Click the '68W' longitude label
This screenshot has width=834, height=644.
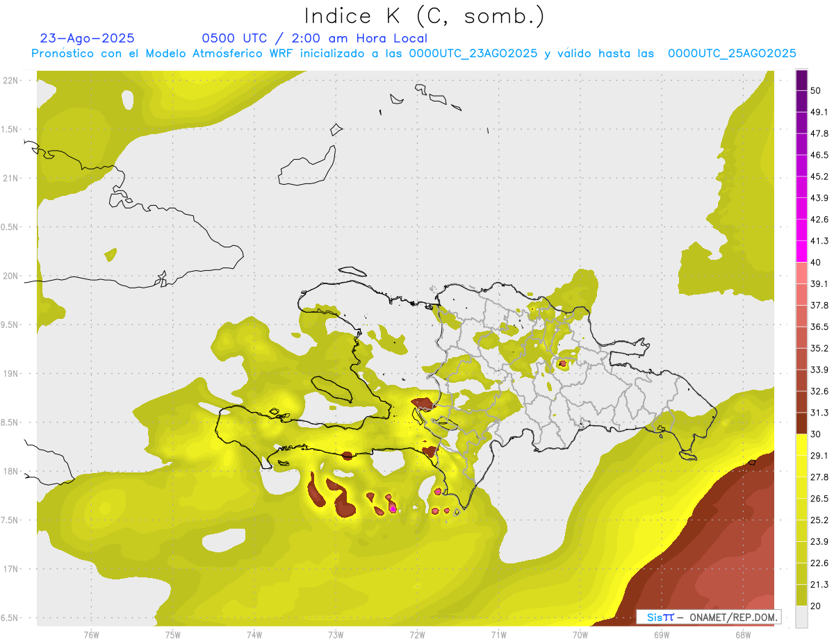742,635
